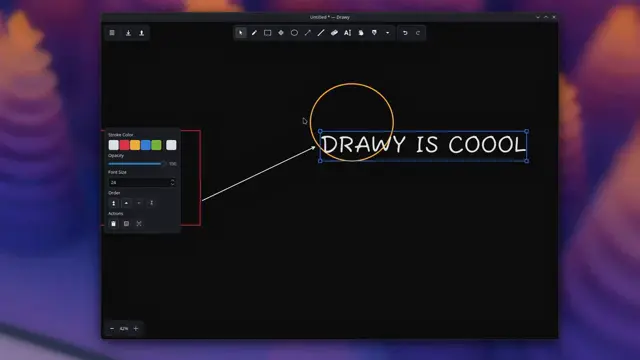Click the Order up-triangle bring forward icon
This screenshot has width=640, height=360.
[126, 203]
